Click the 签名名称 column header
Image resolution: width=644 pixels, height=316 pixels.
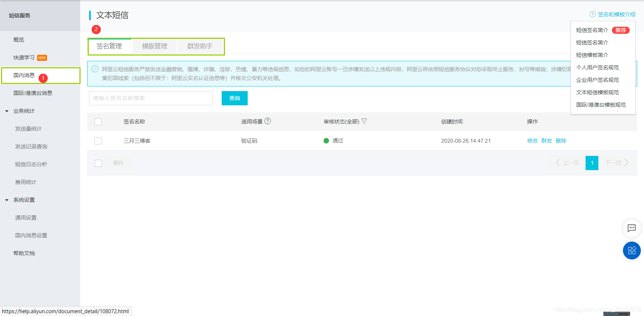point(134,122)
